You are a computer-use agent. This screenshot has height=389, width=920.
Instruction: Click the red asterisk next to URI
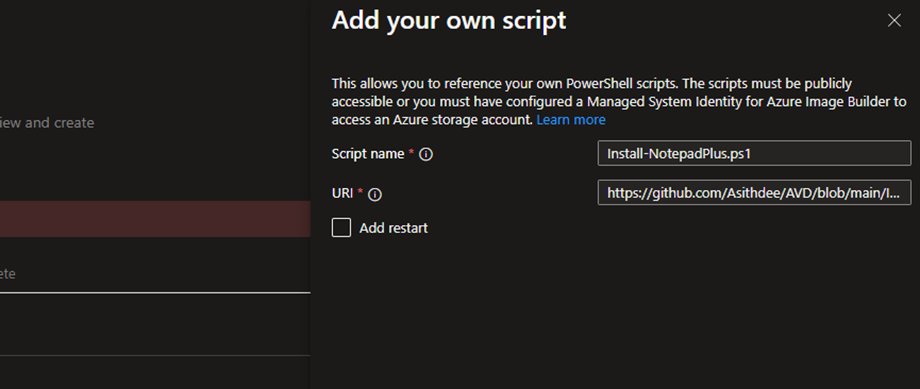pos(360,191)
